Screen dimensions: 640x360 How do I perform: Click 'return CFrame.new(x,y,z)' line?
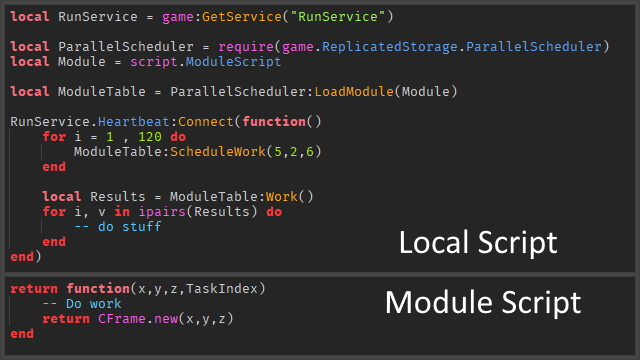pyautogui.click(x=138, y=319)
